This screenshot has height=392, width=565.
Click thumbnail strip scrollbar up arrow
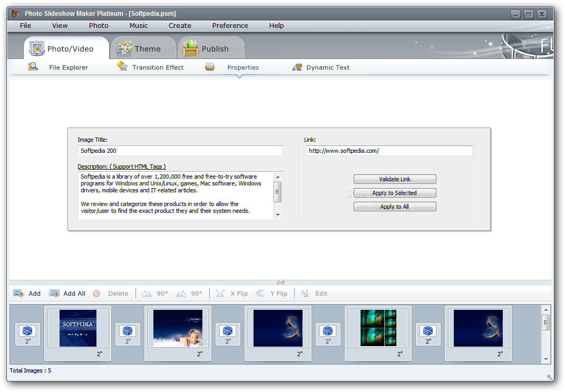(546, 309)
